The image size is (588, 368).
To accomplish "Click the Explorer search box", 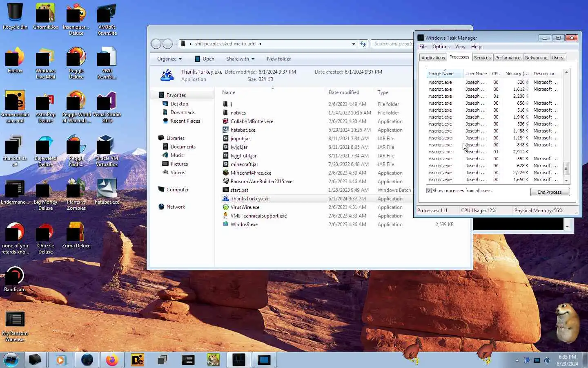I will click(x=392, y=44).
